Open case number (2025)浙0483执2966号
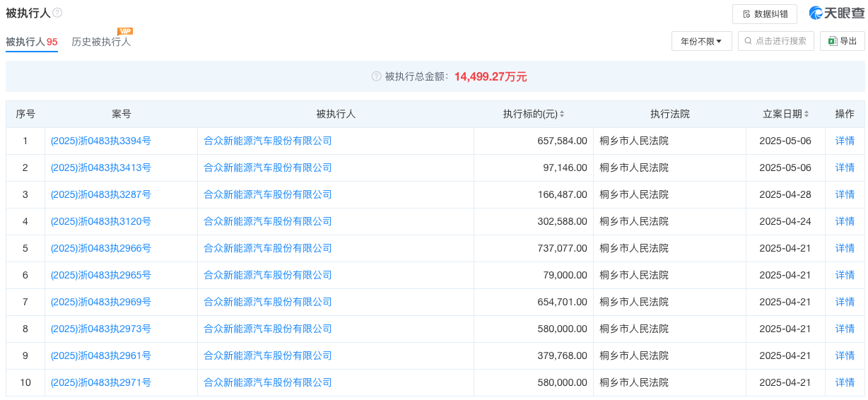 tap(101, 248)
